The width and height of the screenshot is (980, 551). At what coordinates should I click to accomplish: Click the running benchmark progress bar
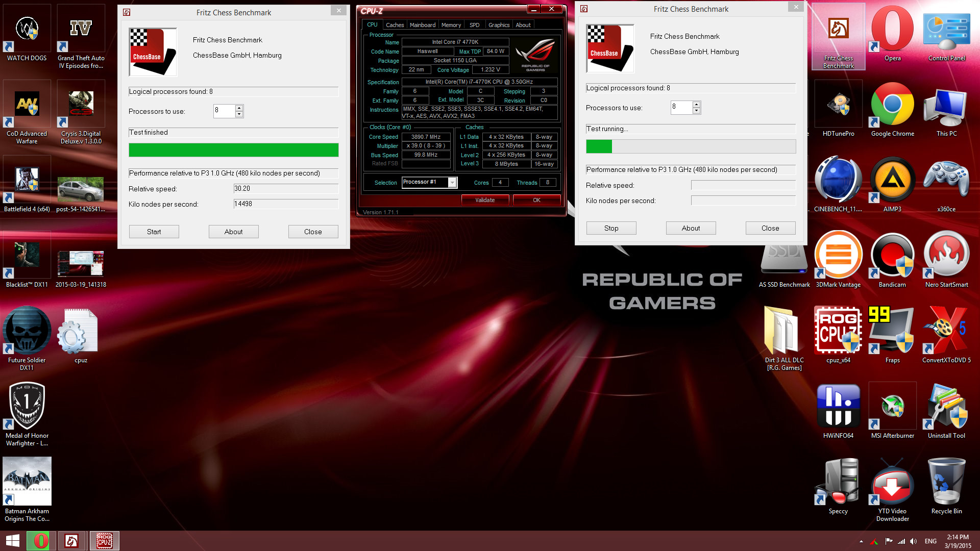(x=691, y=147)
